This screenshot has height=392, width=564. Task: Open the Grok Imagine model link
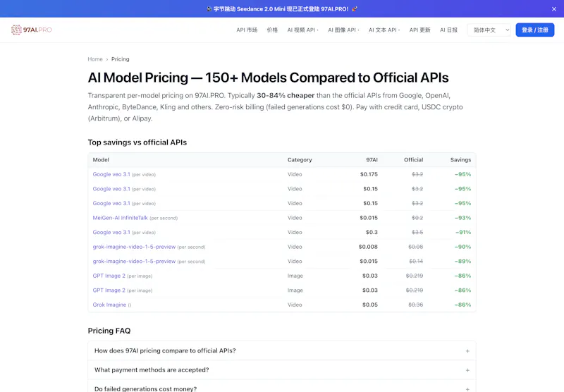[109, 305]
